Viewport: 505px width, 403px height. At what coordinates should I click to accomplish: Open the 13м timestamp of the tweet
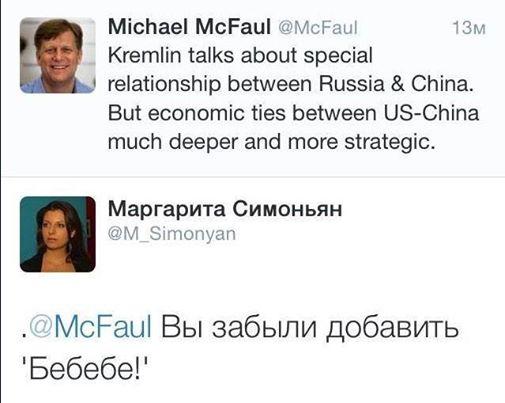pos(469,28)
